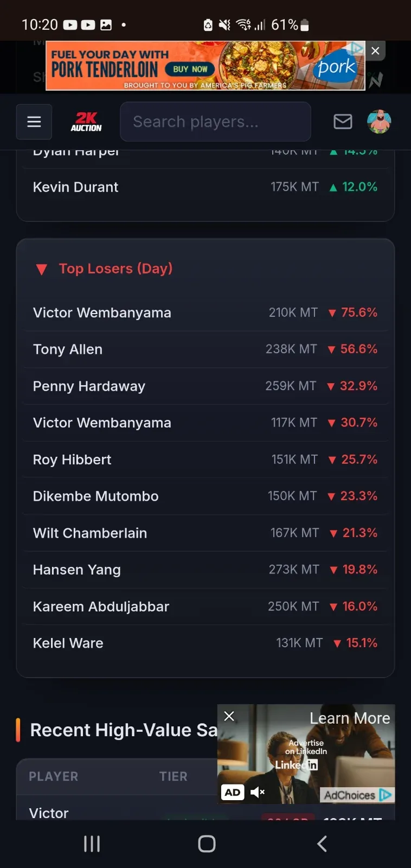Open Tony Allen player listing
411x868 pixels.
(206, 349)
